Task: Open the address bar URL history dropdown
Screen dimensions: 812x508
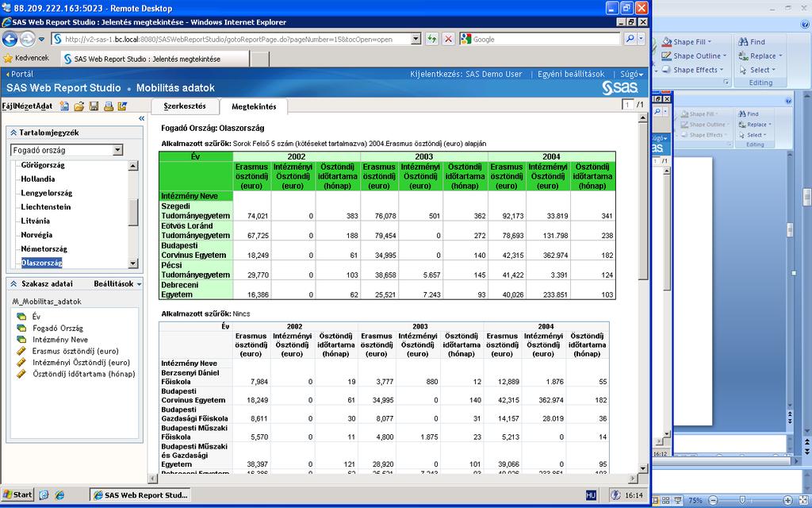Action: point(416,39)
